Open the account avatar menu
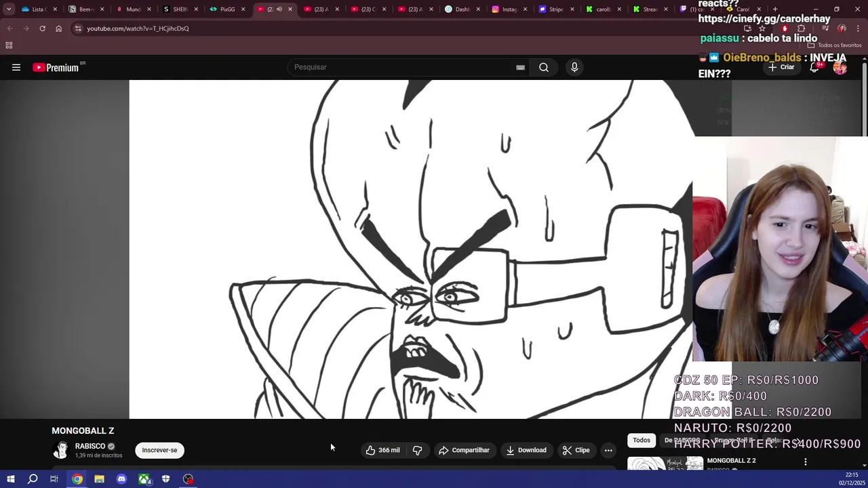 tap(840, 67)
